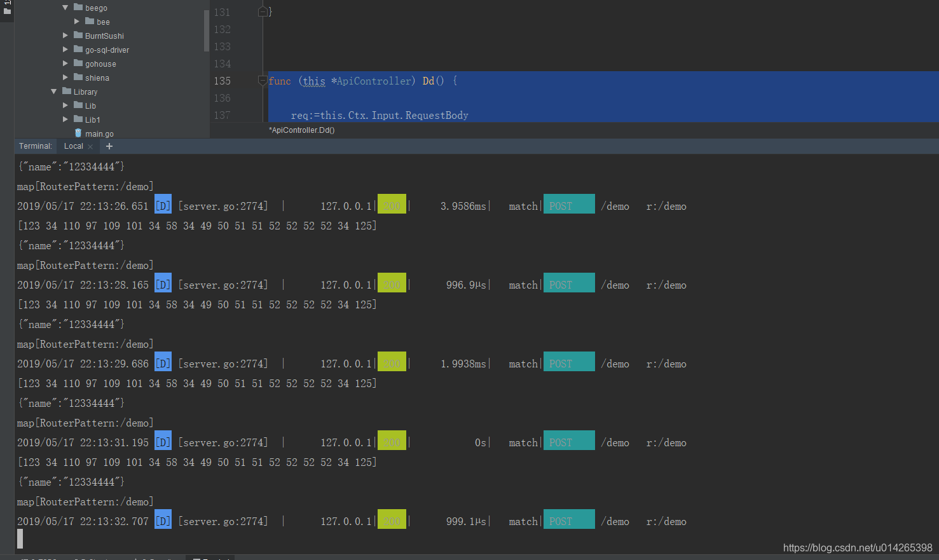The width and height of the screenshot is (939, 560).
Task: Select the Library folder label
Action: tap(85, 92)
